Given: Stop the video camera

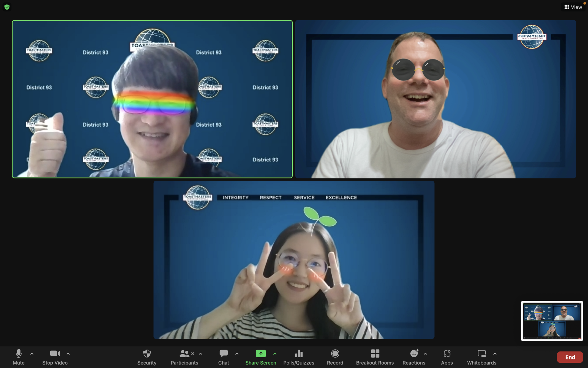Looking at the screenshot, I should [55, 357].
